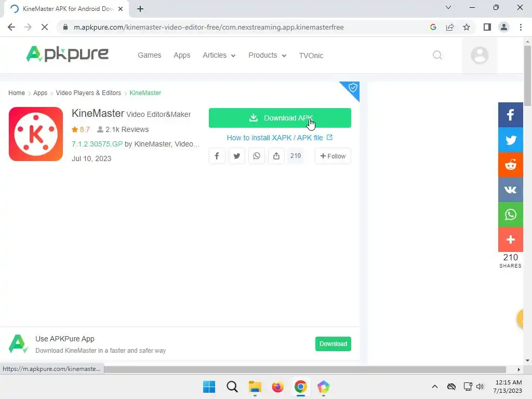Go to Home breadcrumb link
Screen dimensions: 532x399
[x=17, y=93]
